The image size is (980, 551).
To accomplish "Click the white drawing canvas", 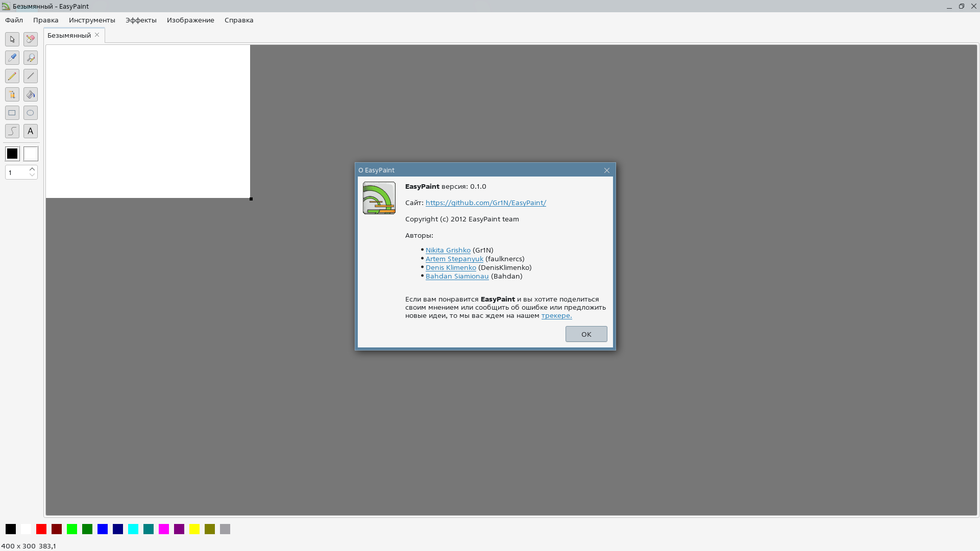I will coord(148,121).
